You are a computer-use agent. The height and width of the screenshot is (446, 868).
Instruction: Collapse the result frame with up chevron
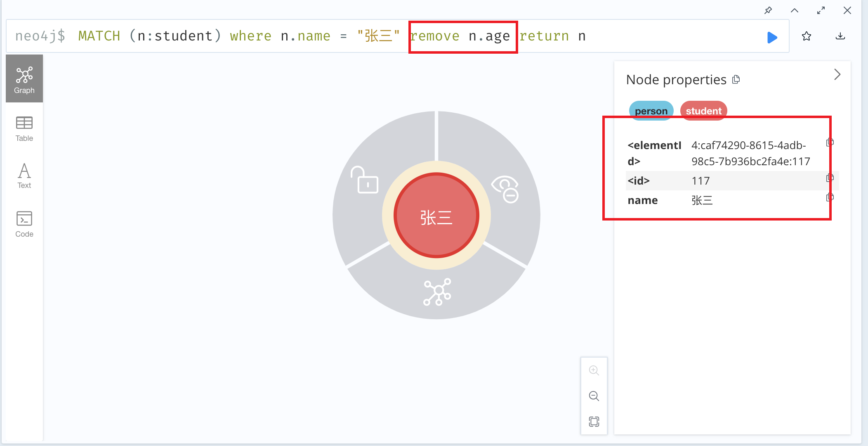[795, 10]
